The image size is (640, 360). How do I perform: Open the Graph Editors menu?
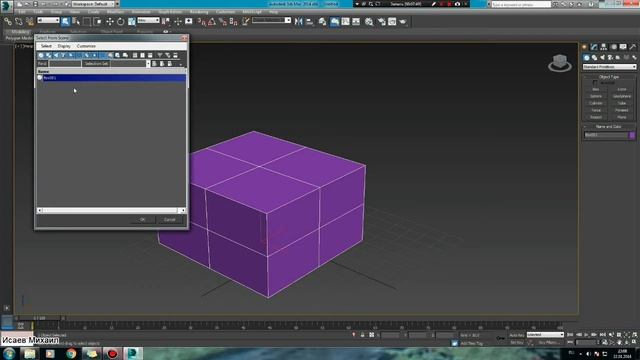(170, 12)
